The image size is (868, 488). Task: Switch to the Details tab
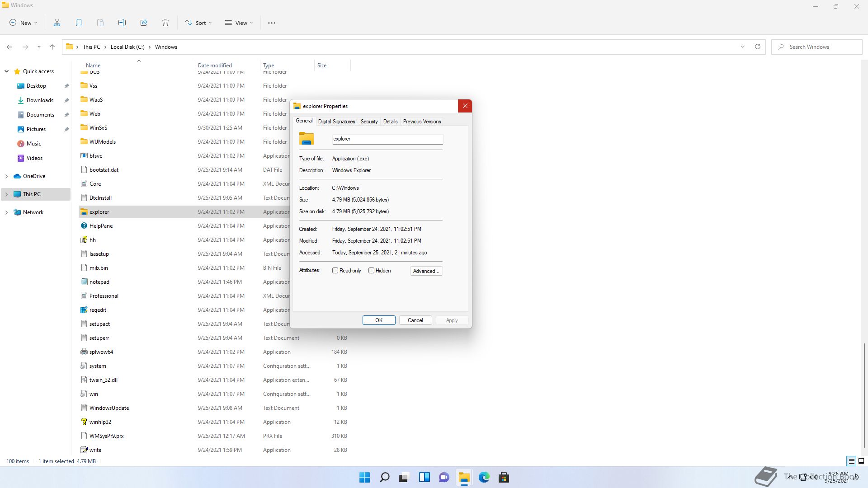coord(390,122)
